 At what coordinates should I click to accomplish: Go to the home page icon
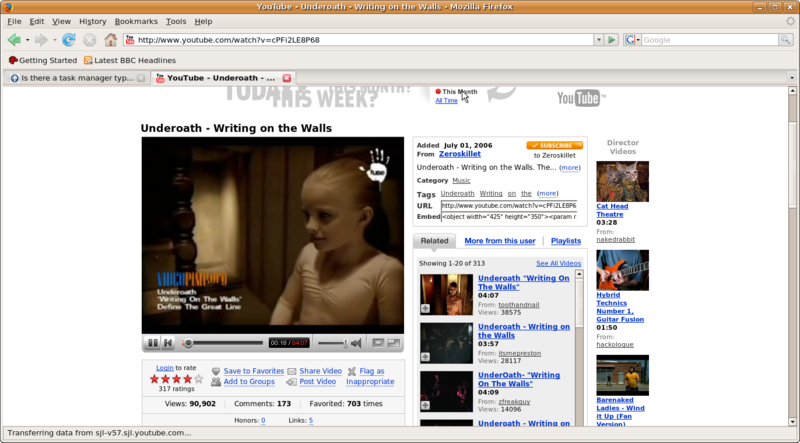click(111, 40)
